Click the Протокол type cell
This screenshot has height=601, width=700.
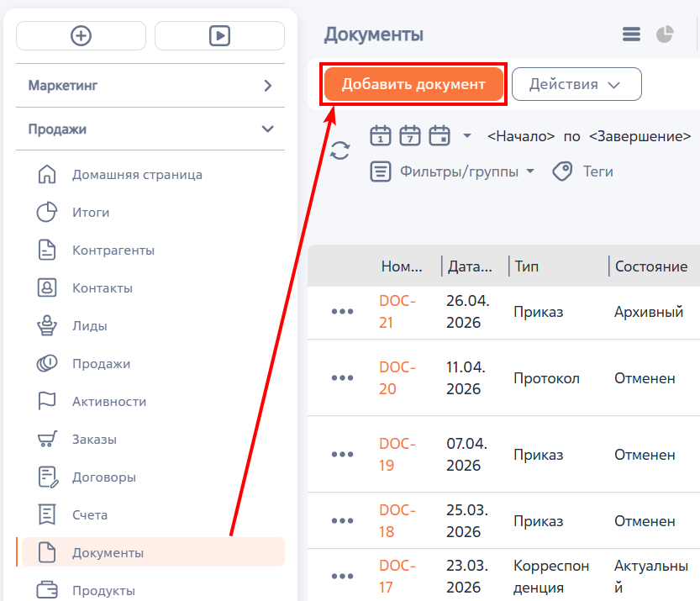tap(546, 378)
